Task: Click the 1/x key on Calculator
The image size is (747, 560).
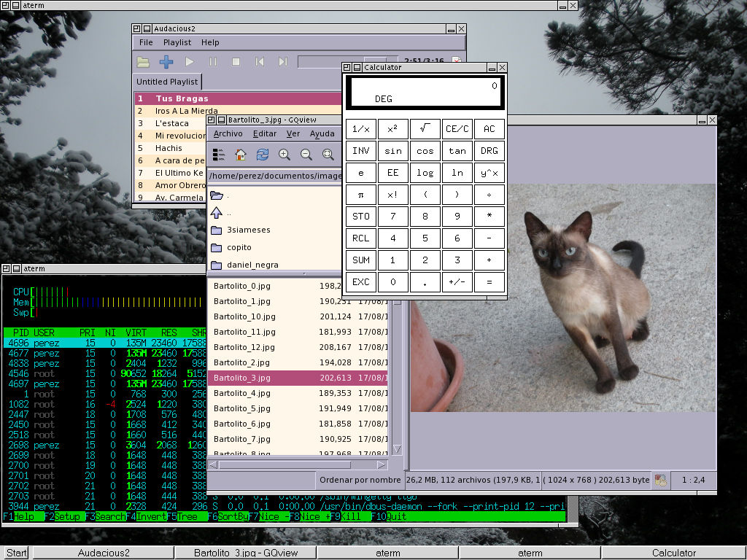Action: pyautogui.click(x=360, y=129)
